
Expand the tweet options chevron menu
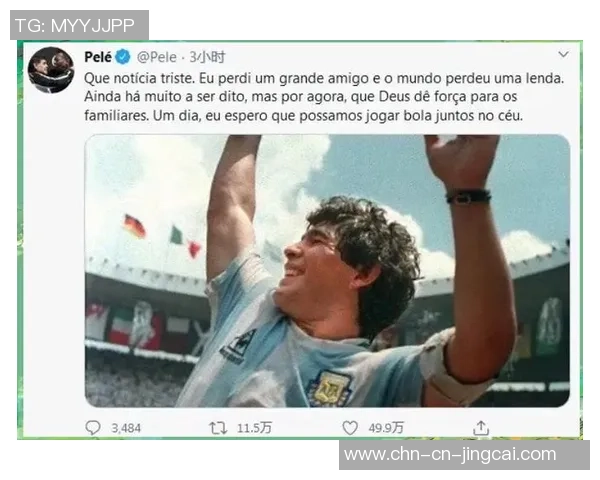point(563,54)
